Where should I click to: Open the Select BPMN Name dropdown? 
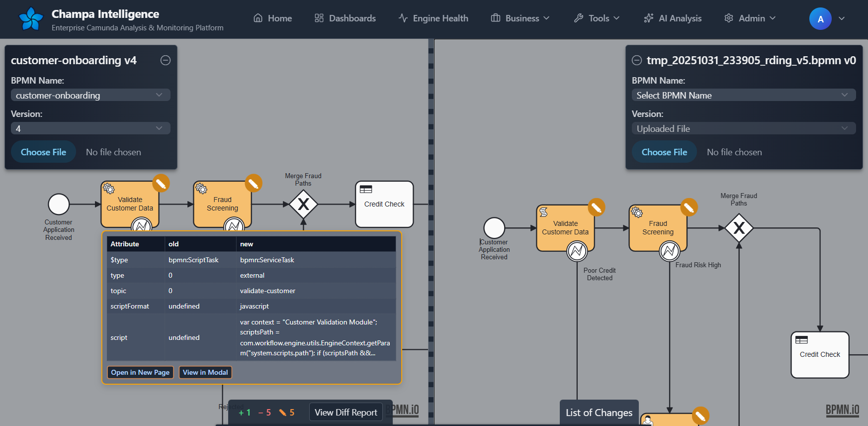coord(743,95)
